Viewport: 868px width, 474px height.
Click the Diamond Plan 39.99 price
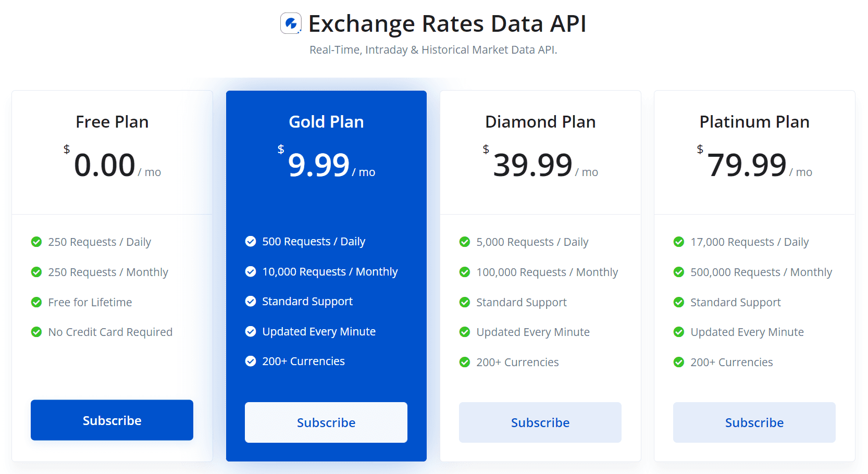point(533,165)
